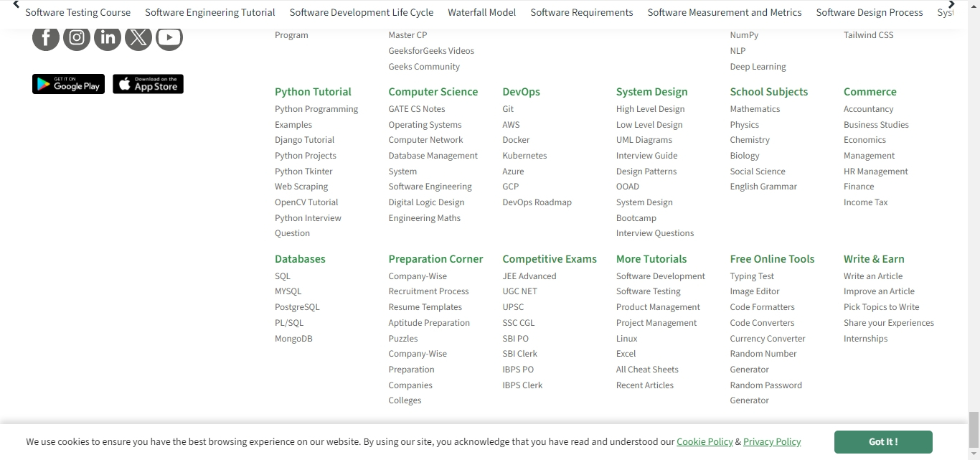Open the DevOps heading link
The image size is (980, 460).
(522, 92)
